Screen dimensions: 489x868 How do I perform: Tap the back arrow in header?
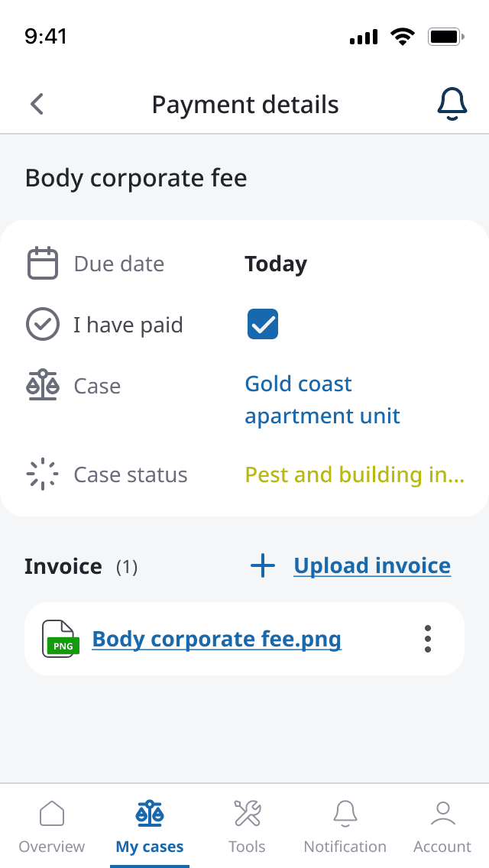[x=37, y=104]
